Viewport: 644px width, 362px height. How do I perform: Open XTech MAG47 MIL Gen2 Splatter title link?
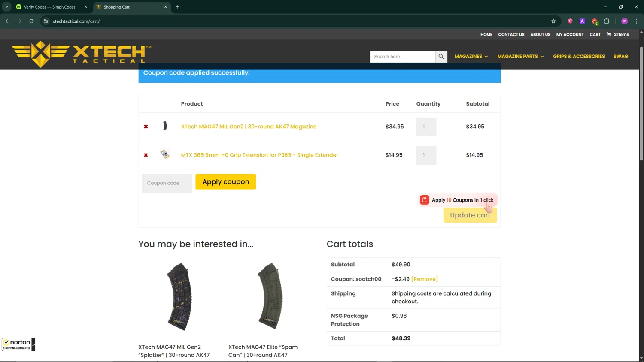coord(174,351)
